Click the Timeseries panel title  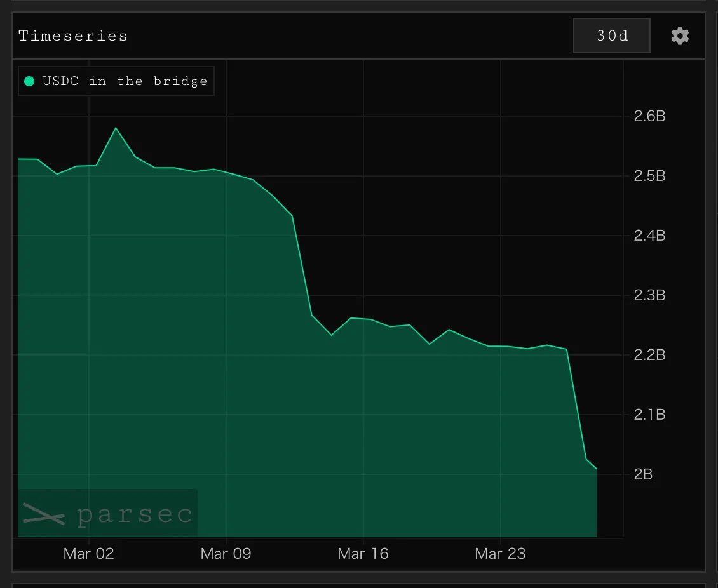pyautogui.click(x=73, y=36)
